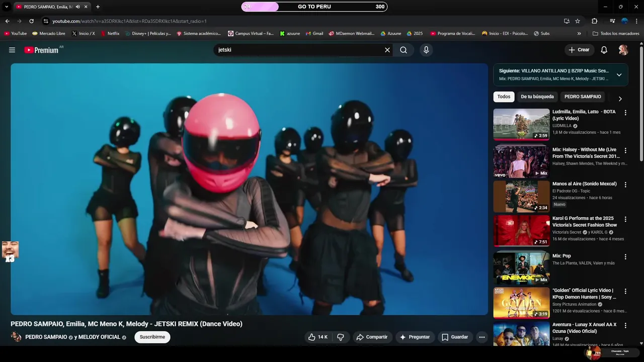This screenshot has width=644, height=362.
Task: Open the Golden lyric video thumbnail
Action: [521, 303]
